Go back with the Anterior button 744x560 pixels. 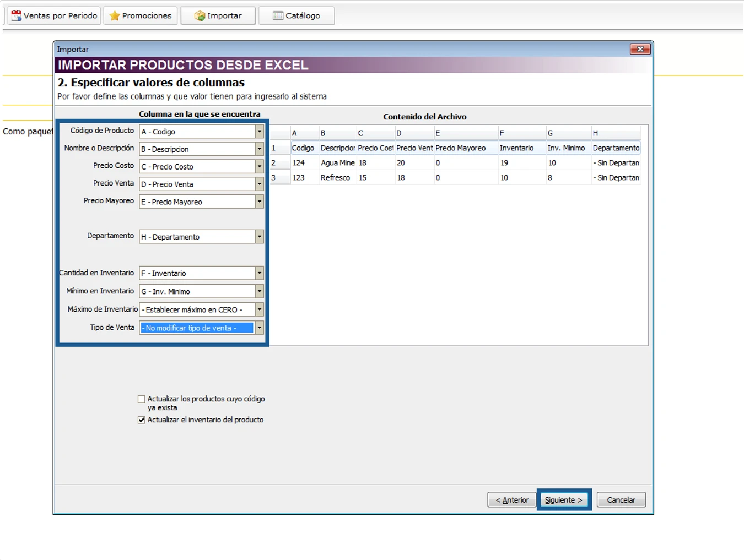pyautogui.click(x=511, y=500)
